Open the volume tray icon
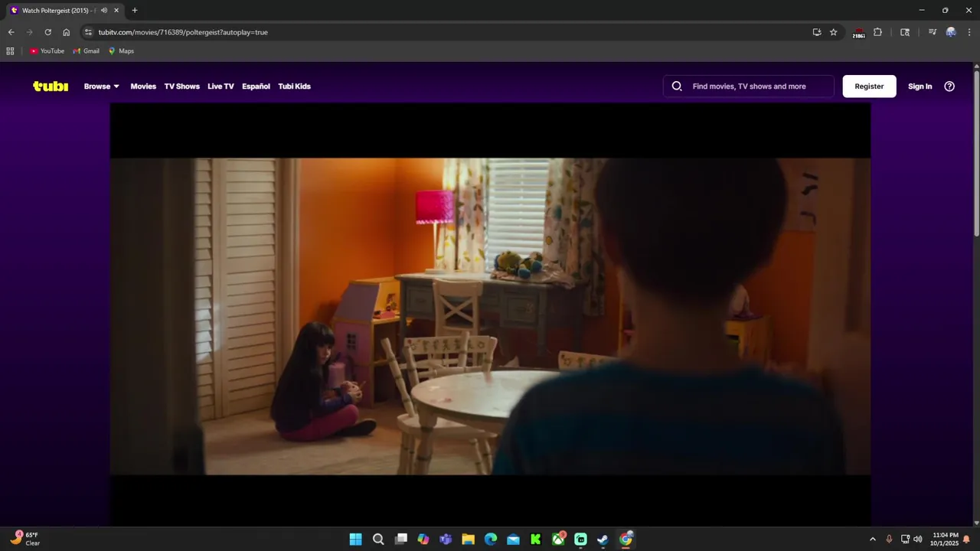 pos(918,540)
